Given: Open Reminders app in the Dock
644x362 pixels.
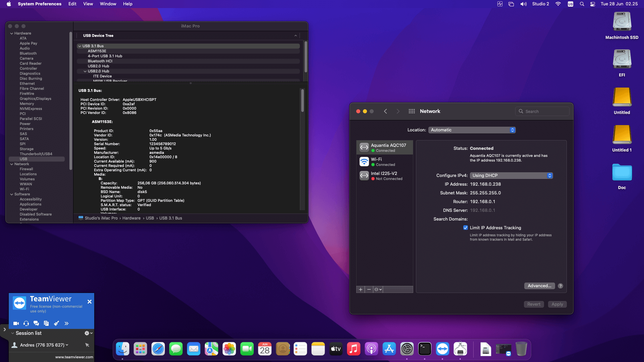Looking at the screenshot, I should [x=300, y=349].
